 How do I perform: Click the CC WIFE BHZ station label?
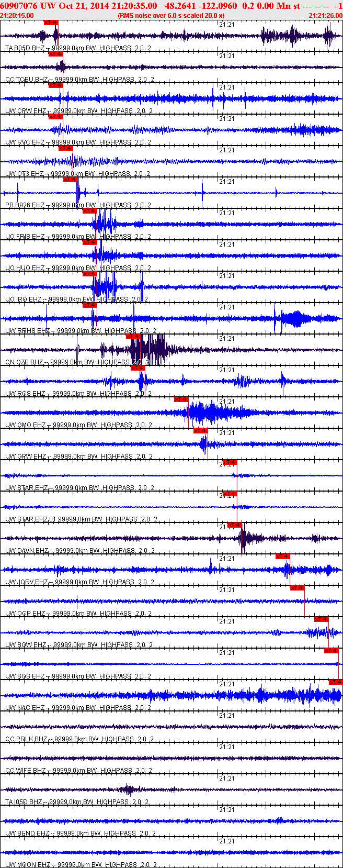point(26,771)
